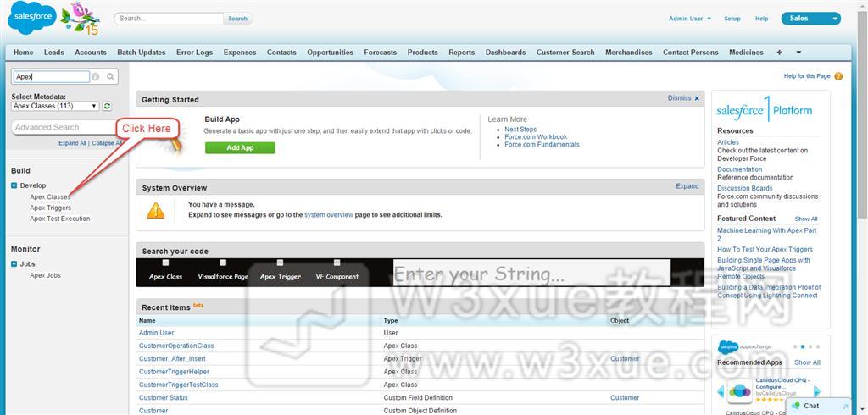Click the Salesforce cloud logo

(x=32, y=18)
